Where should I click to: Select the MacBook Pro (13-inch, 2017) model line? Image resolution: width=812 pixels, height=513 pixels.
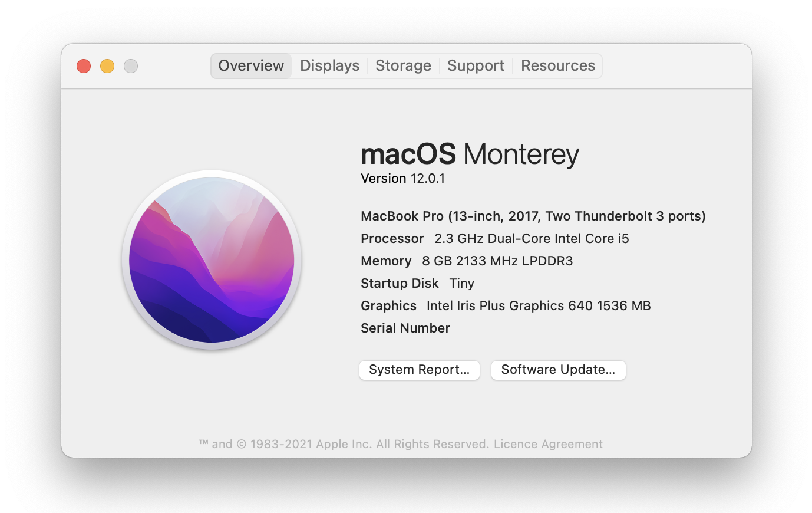coord(533,216)
